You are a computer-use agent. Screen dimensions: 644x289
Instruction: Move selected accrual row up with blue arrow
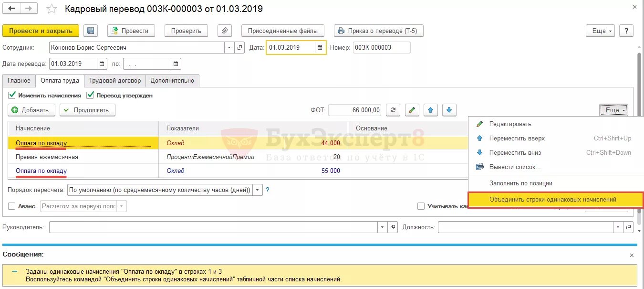tap(431, 110)
